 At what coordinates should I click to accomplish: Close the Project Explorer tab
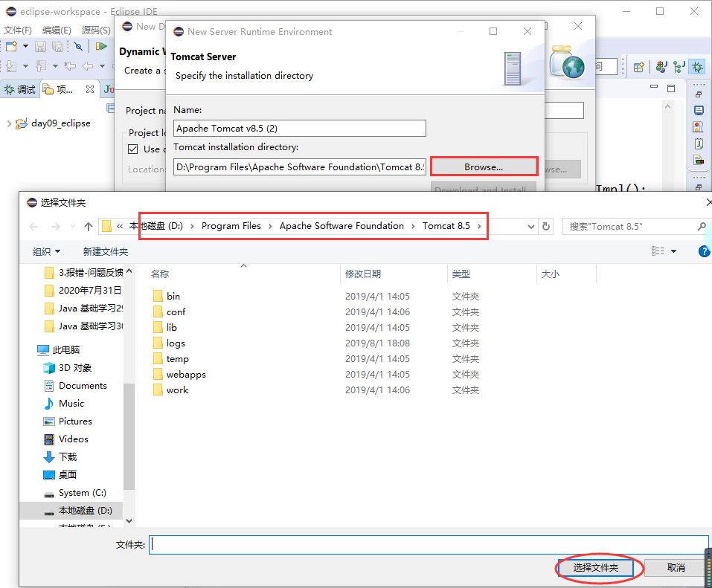point(90,89)
